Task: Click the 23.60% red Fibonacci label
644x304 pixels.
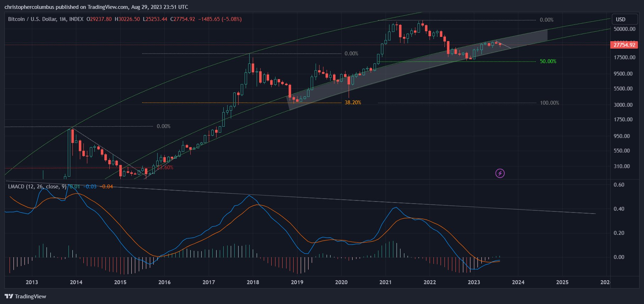Action: (x=165, y=167)
